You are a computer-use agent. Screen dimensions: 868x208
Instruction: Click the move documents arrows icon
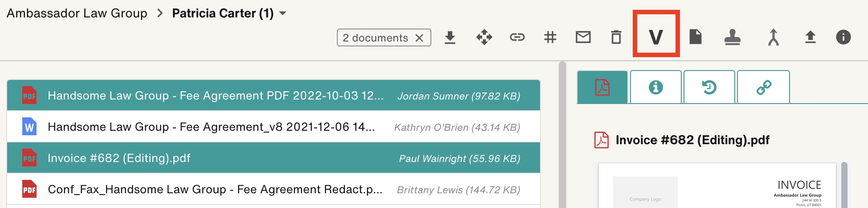coord(484,37)
